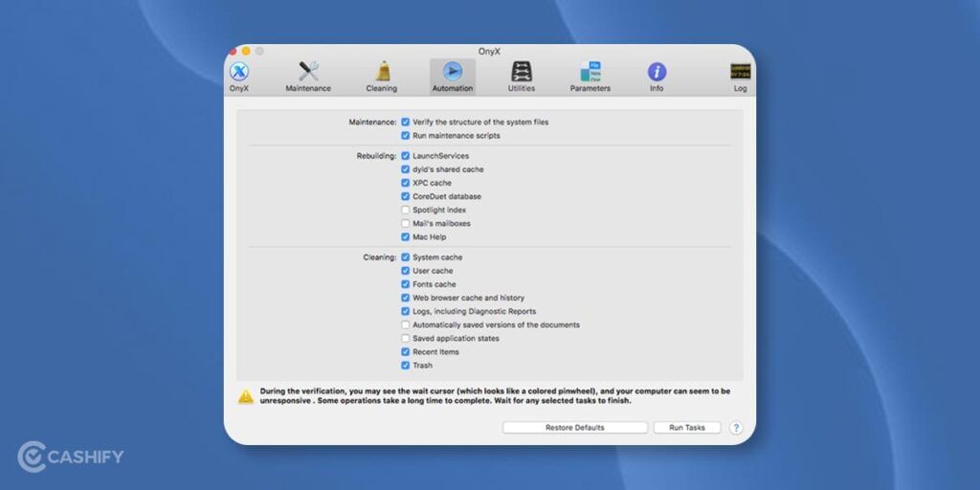Screen dimensions: 980x490
Task: Select the Automation play icon
Action: (x=453, y=71)
